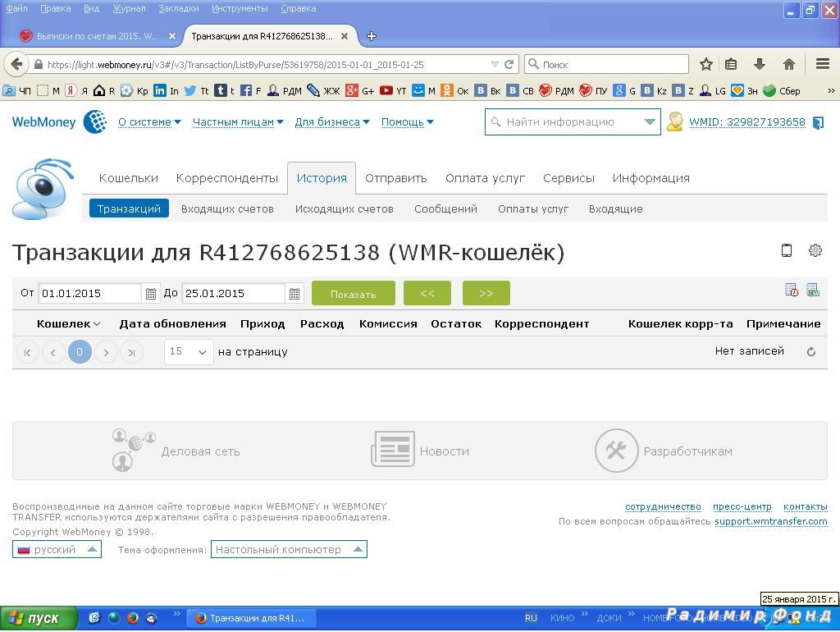The width and height of the screenshot is (840, 632).
Task: Open the 'Кошельки' tab
Action: (x=129, y=178)
